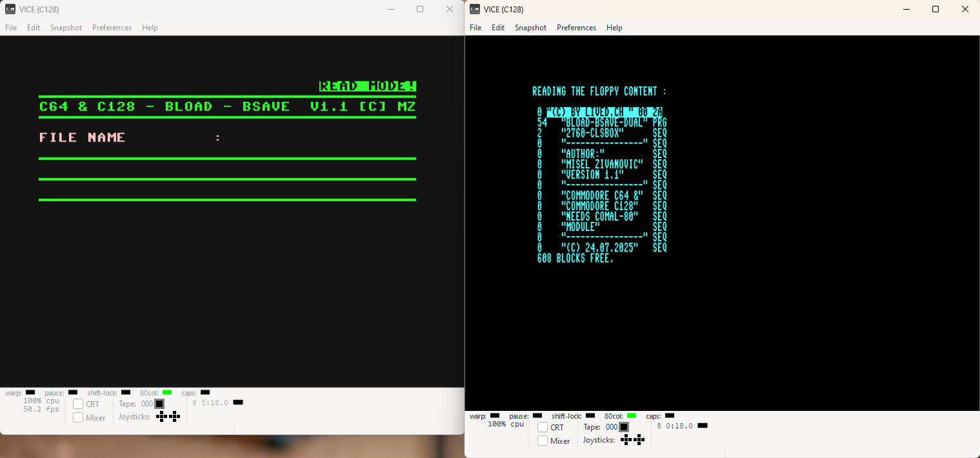The image size is (980, 458).
Task: Minimize the right VICE window
Action: [906, 9]
